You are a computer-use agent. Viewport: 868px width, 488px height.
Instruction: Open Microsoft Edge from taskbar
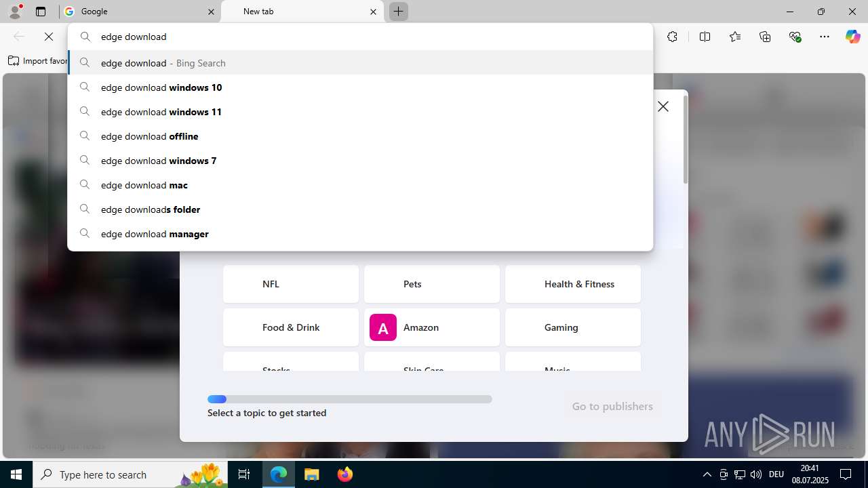[x=279, y=474]
